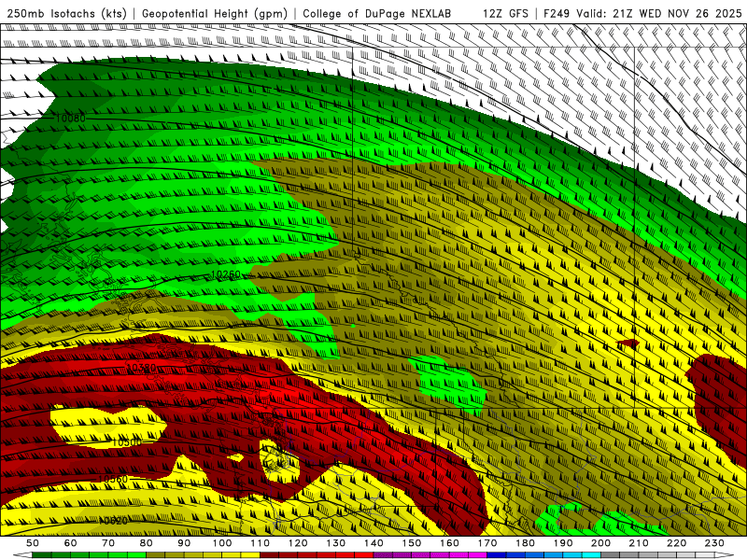Click the 90 value on the color scale
This screenshot has height=560, width=747.
(x=184, y=543)
